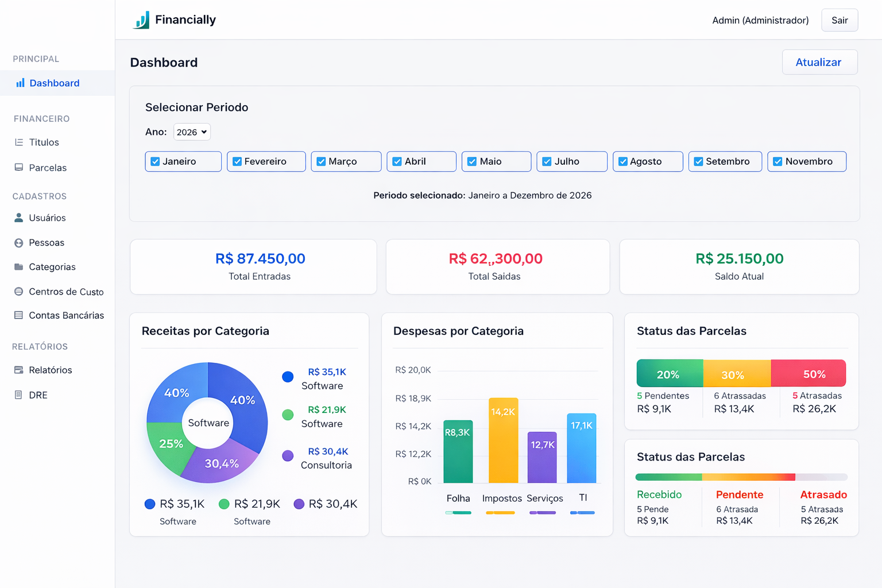Toggle the Abril month checkbox
This screenshot has height=588, width=882.
pyautogui.click(x=397, y=162)
